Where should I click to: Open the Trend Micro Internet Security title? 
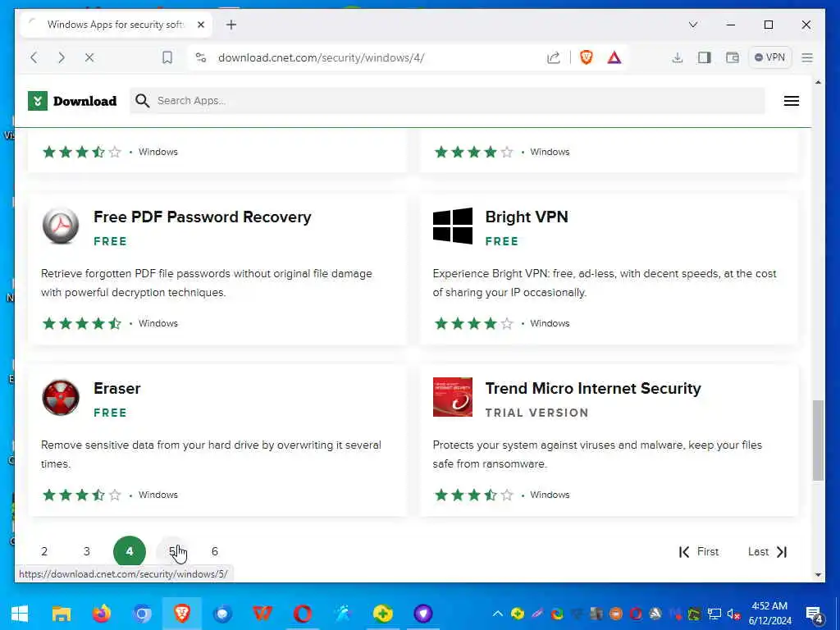pyautogui.click(x=593, y=388)
